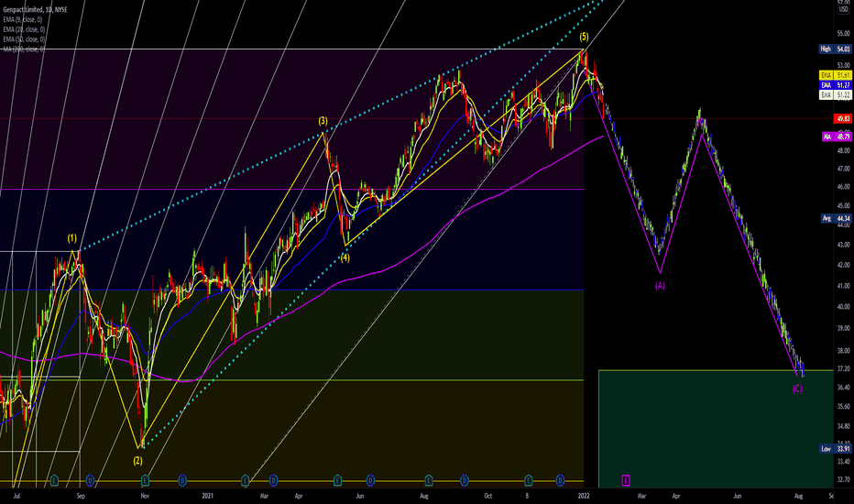Select the wave (4) label

coord(345,257)
